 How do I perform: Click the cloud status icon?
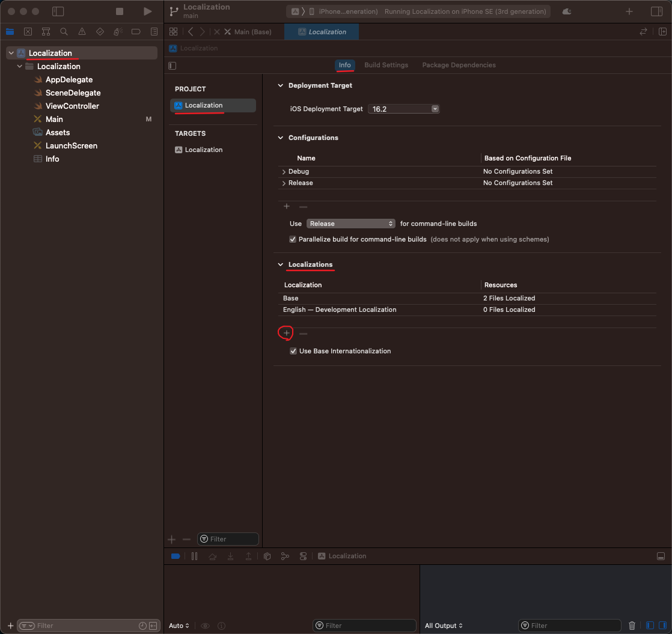[x=567, y=11]
